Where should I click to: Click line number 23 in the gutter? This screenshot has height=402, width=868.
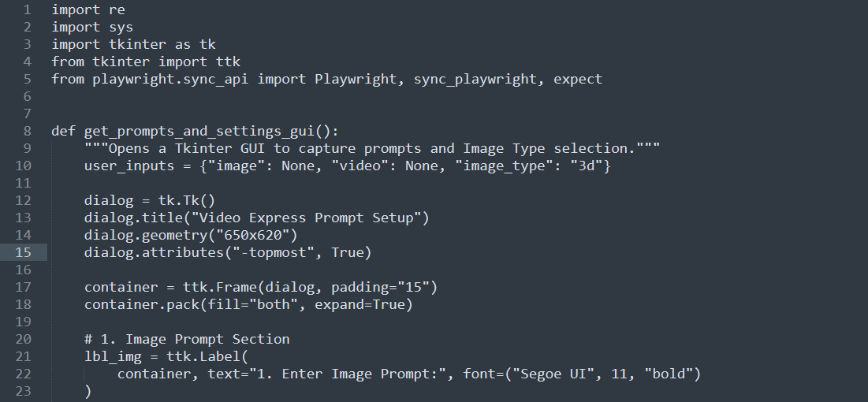(x=23, y=391)
